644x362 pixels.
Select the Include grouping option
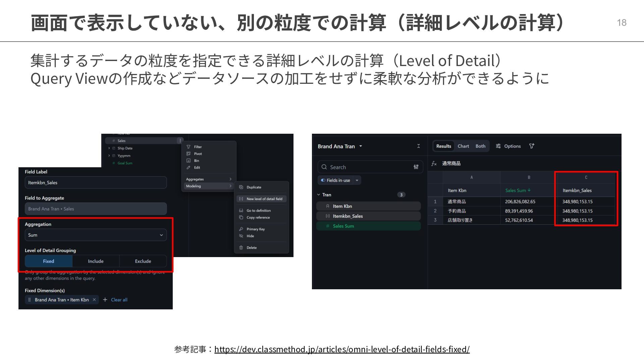pyautogui.click(x=96, y=261)
